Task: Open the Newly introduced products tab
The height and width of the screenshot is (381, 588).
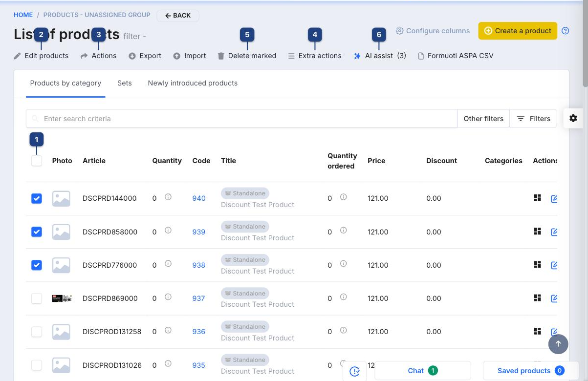Action: click(x=193, y=83)
